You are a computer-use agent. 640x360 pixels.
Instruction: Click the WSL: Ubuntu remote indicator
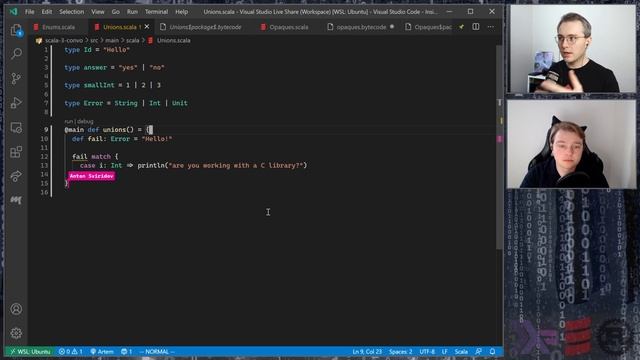click(x=30, y=351)
